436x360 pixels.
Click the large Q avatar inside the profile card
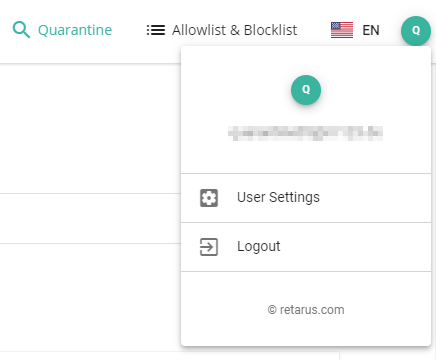point(306,90)
